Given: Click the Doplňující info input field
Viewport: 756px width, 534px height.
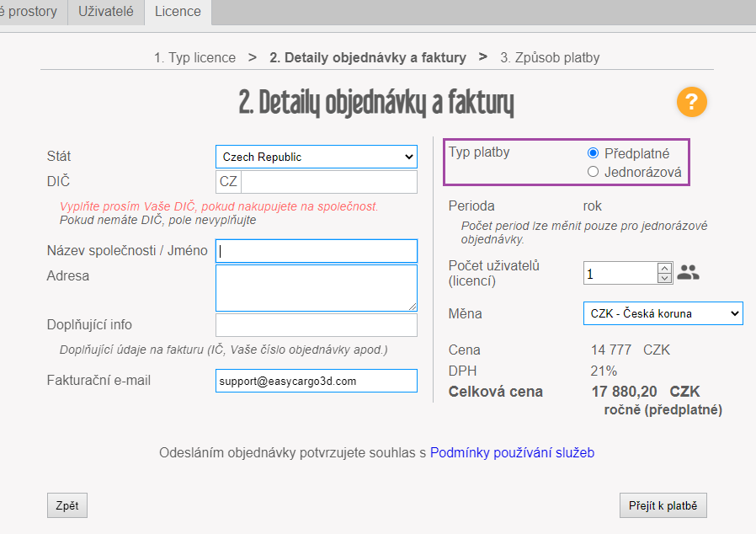Looking at the screenshot, I should [316, 325].
